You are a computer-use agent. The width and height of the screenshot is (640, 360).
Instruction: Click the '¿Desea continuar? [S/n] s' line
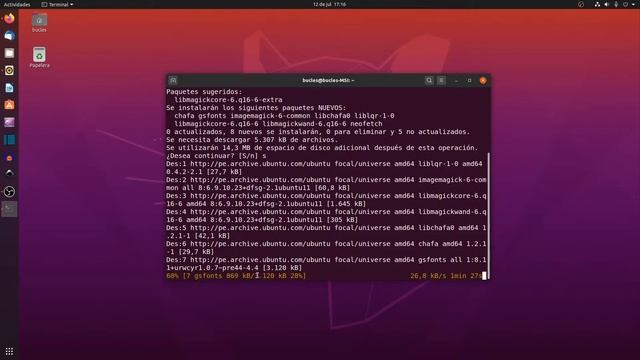(216, 156)
